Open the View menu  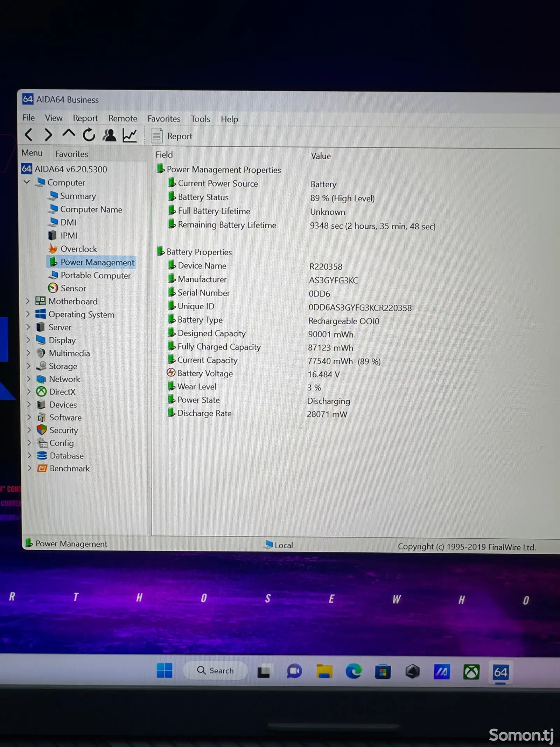click(x=54, y=118)
